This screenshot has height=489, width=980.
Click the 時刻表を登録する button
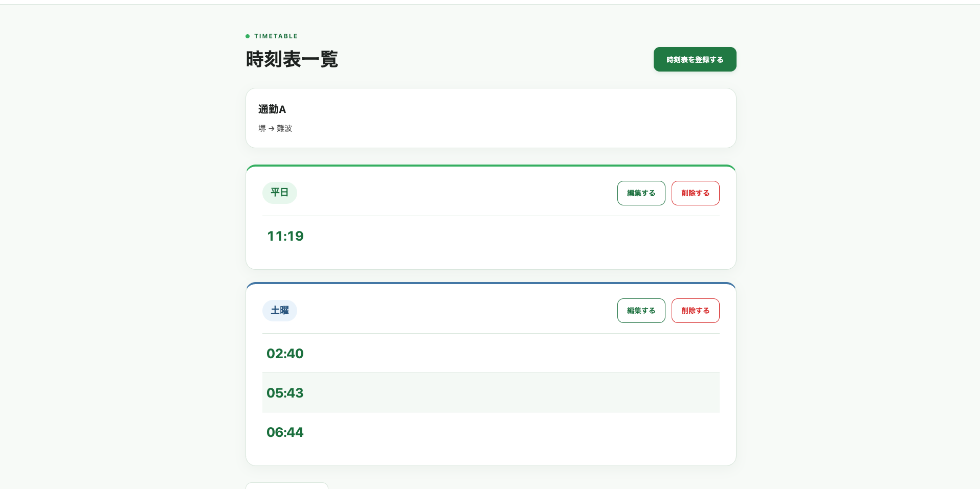(x=695, y=59)
